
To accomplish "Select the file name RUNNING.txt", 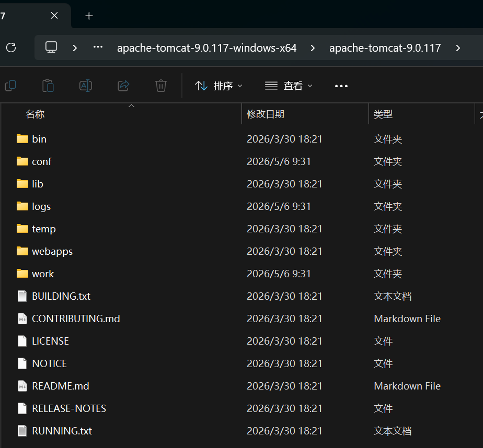I will (x=62, y=431).
